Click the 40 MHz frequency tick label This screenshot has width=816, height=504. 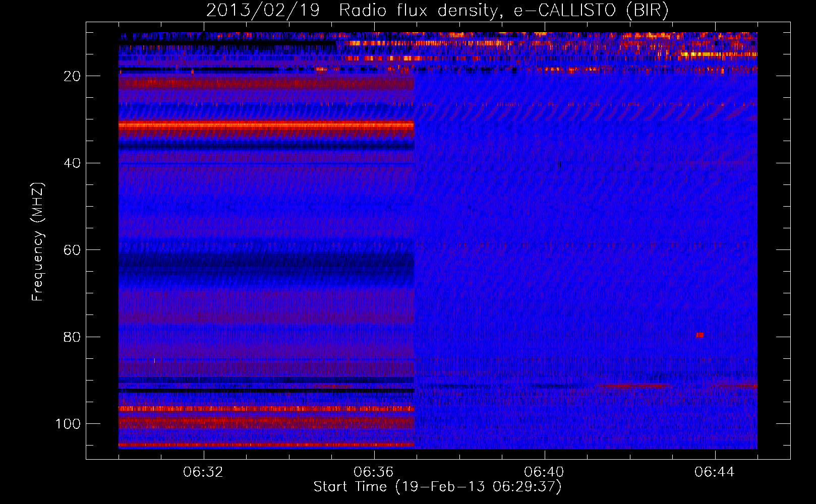[x=73, y=163]
